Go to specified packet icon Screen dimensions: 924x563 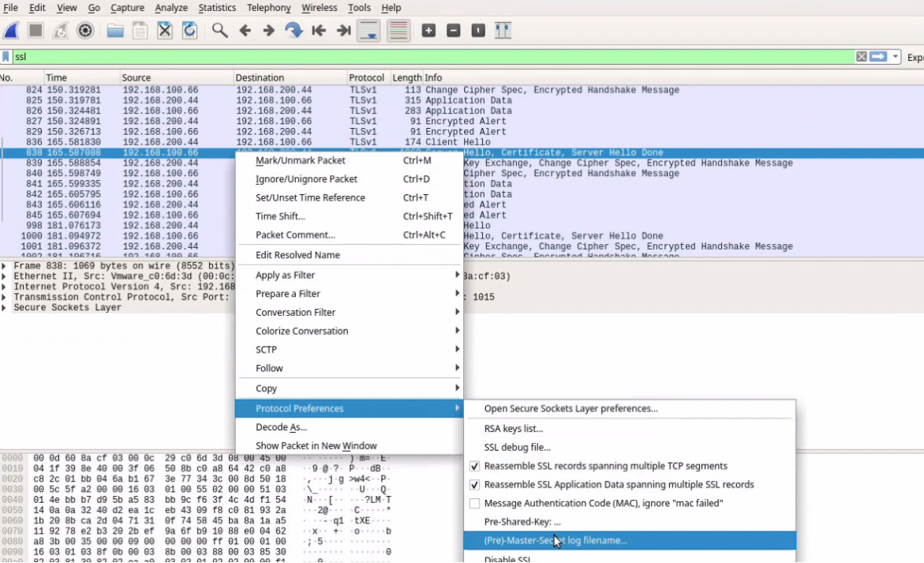click(294, 31)
